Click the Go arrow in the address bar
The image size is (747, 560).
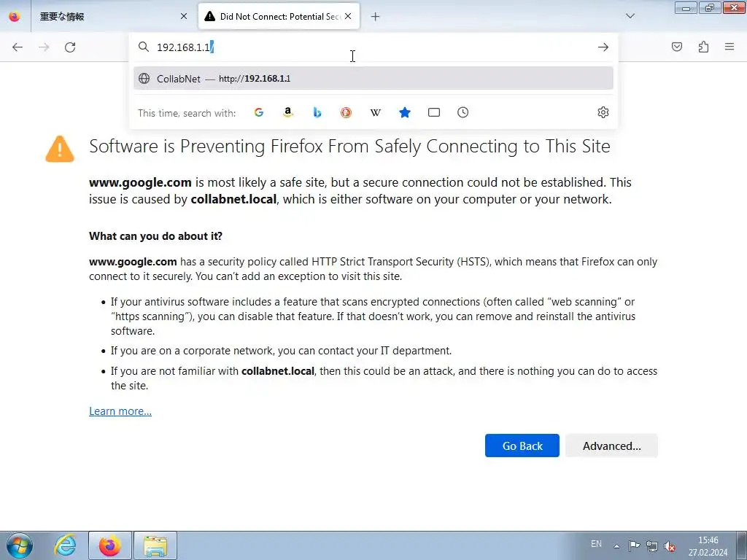tap(603, 47)
